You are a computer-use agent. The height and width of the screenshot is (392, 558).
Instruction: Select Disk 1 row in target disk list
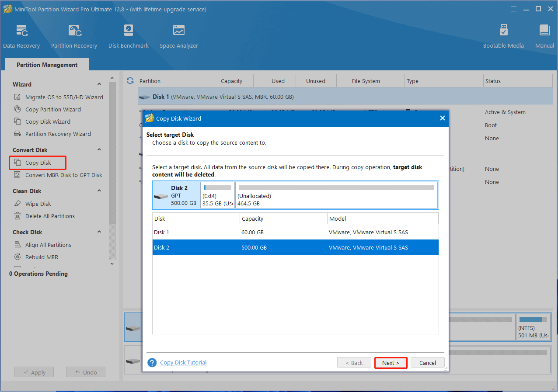click(295, 232)
